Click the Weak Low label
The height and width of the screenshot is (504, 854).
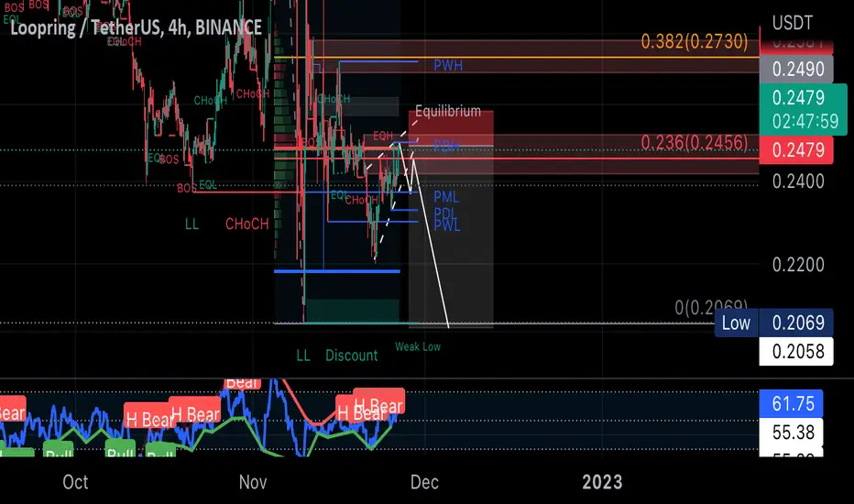point(418,347)
